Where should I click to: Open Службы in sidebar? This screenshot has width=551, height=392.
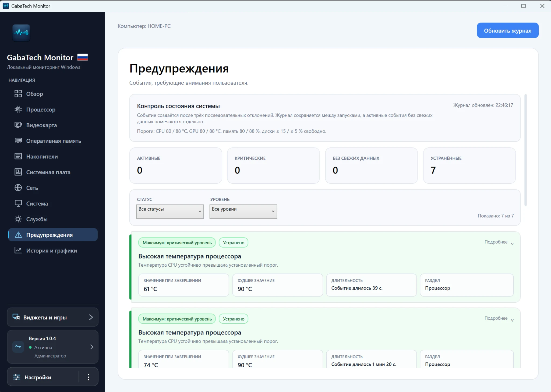53,219
